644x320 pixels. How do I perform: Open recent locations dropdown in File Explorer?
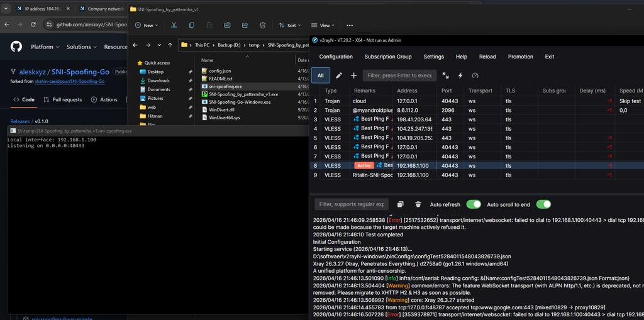tap(158, 45)
